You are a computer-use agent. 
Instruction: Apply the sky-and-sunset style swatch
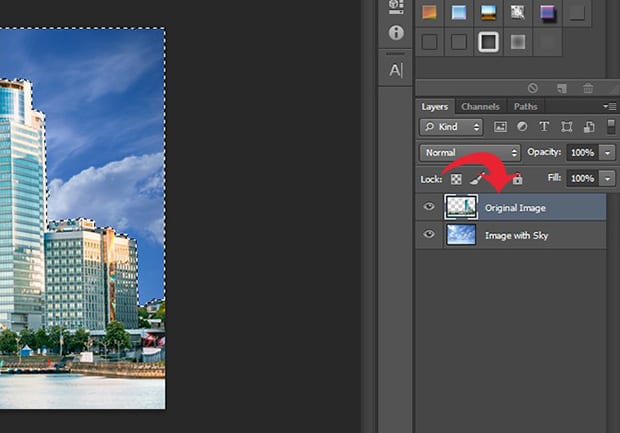(x=488, y=12)
